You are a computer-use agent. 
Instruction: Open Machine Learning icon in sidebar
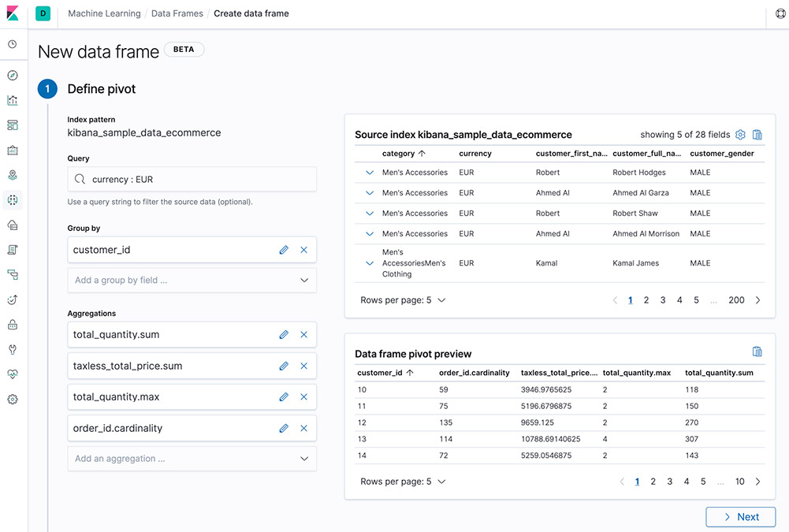coord(13,200)
